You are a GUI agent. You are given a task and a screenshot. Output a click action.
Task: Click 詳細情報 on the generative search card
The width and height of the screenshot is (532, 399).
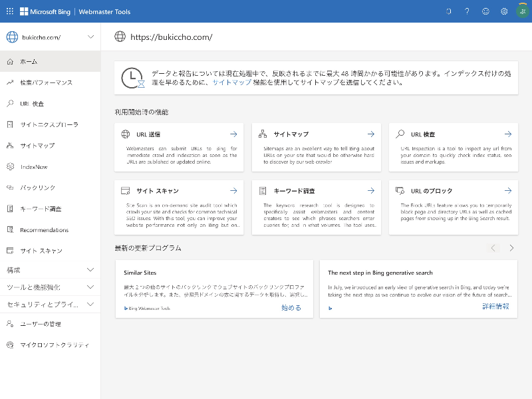click(x=495, y=307)
